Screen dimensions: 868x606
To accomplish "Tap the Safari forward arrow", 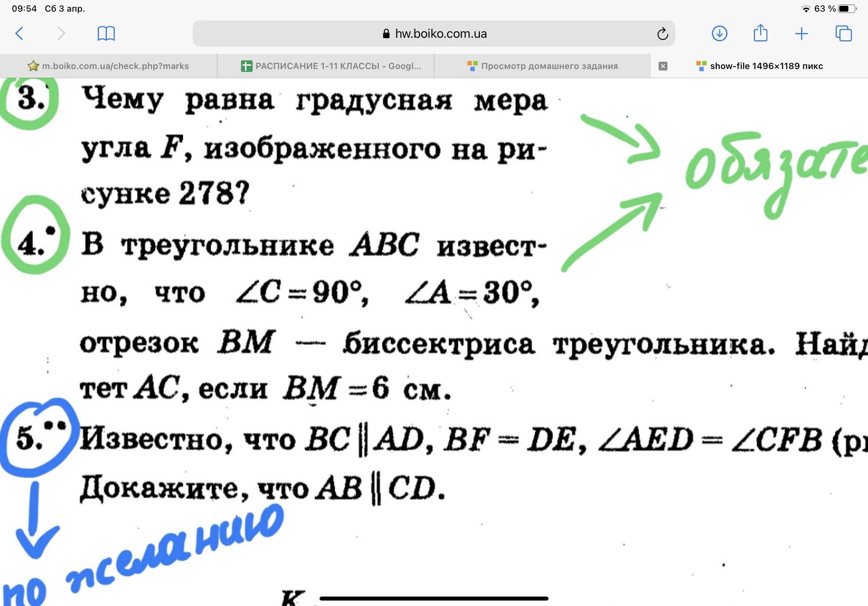I will point(61,34).
